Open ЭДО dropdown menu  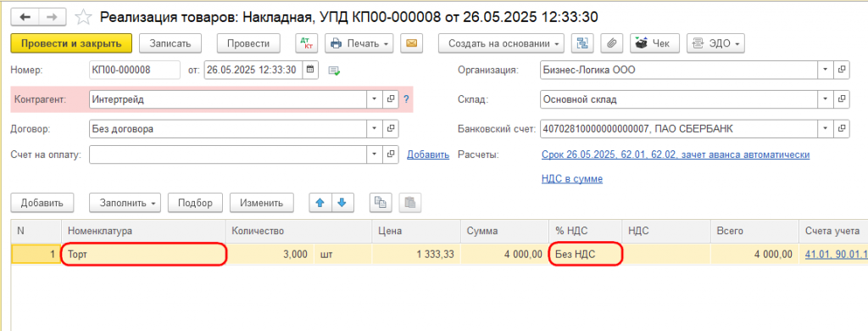[715, 42]
